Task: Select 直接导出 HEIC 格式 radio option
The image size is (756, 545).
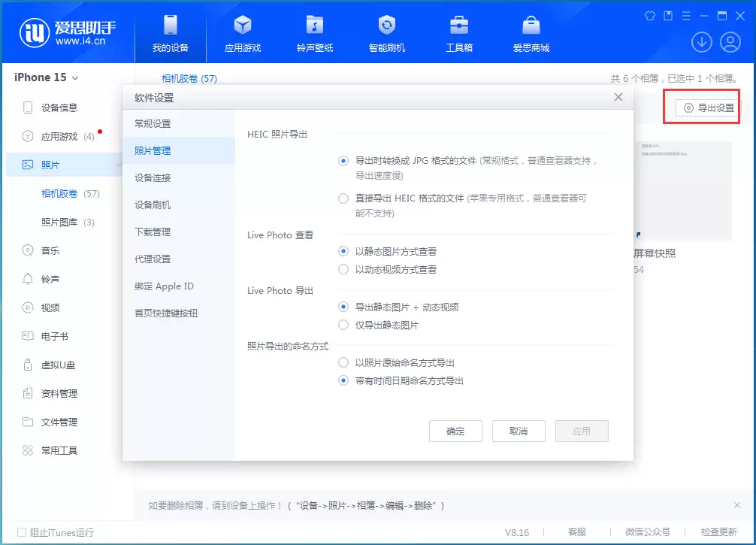Action: pyautogui.click(x=343, y=198)
